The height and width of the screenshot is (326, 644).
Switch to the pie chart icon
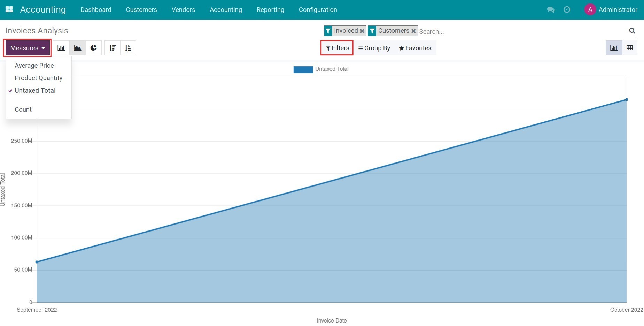(94, 48)
